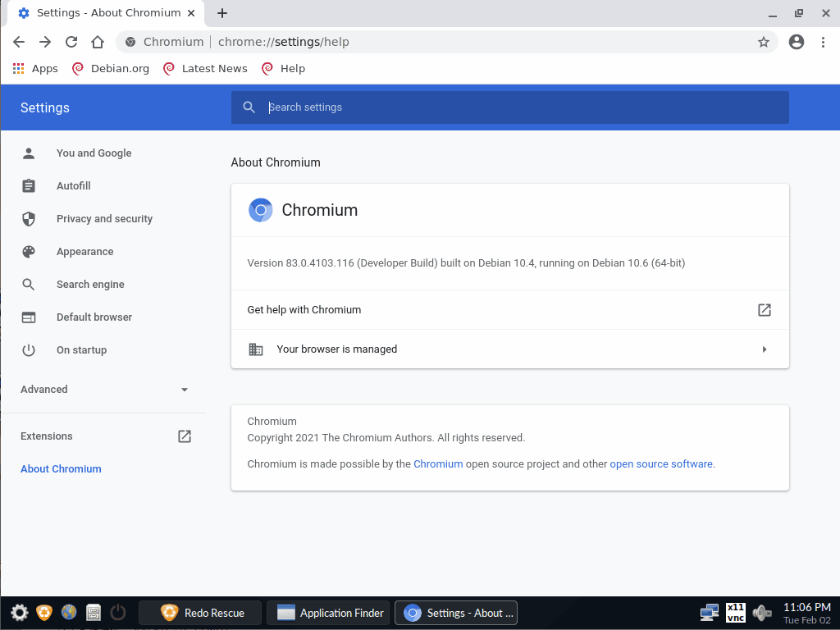Viewport: 840px width, 630px height.
Task: Click the Chromium logo in About card
Action: point(260,210)
